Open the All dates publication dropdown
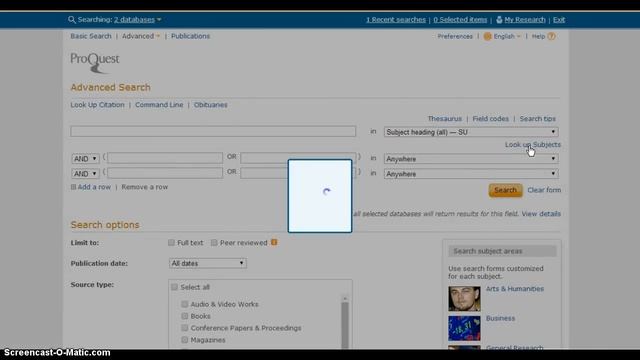Screen dimensions: 640x360 click(x=207, y=263)
